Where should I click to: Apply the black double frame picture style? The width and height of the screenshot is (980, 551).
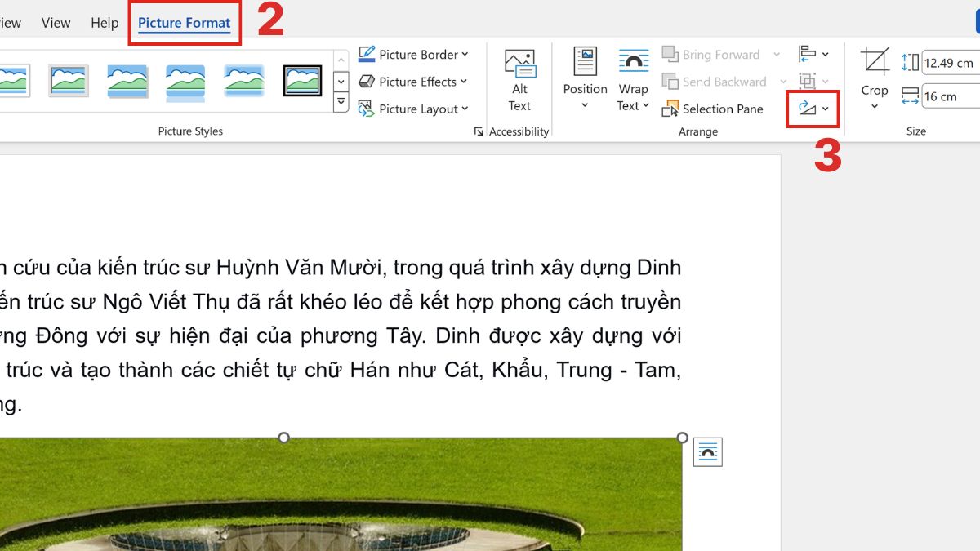pos(303,81)
